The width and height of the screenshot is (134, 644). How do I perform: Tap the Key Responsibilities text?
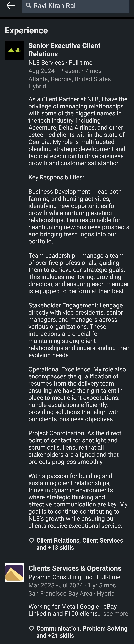(56, 177)
